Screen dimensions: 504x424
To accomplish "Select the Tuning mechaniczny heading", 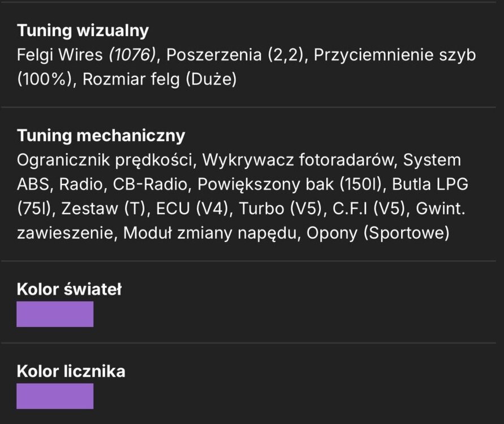I will click(x=101, y=136).
